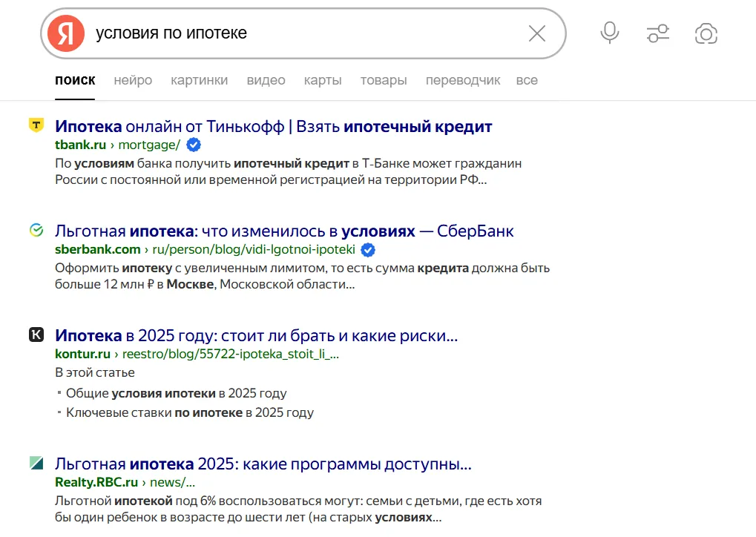The height and width of the screenshot is (537, 756).
Task: Open the 'все' services tab
Action: click(527, 80)
